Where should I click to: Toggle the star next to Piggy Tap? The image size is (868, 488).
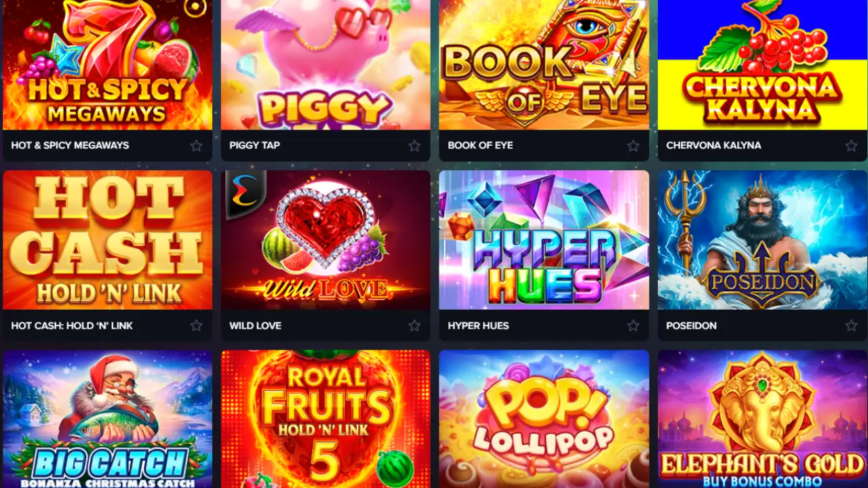tap(414, 146)
